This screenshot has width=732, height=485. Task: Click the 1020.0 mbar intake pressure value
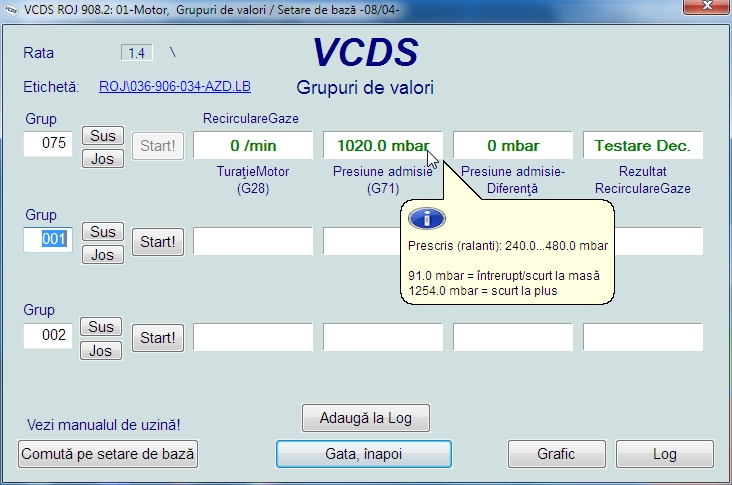383,146
